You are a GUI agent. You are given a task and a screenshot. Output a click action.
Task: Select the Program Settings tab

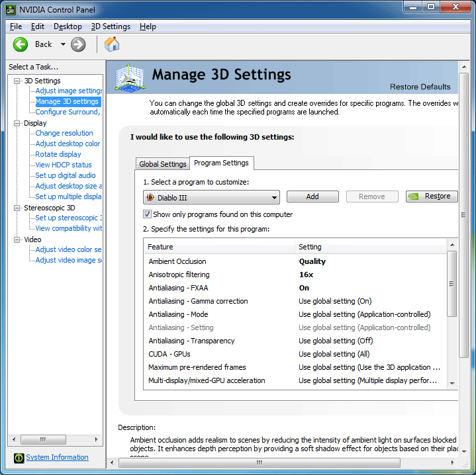pyautogui.click(x=221, y=163)
